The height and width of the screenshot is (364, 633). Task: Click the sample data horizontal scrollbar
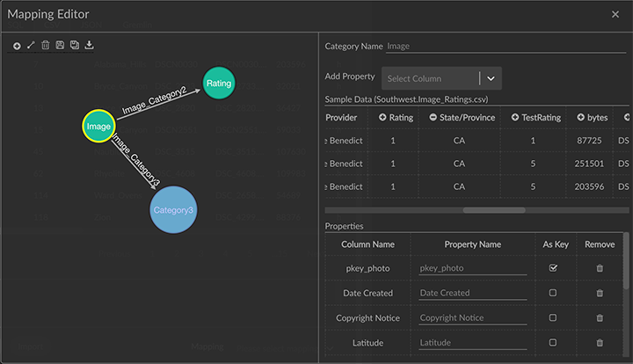(494, 210)
